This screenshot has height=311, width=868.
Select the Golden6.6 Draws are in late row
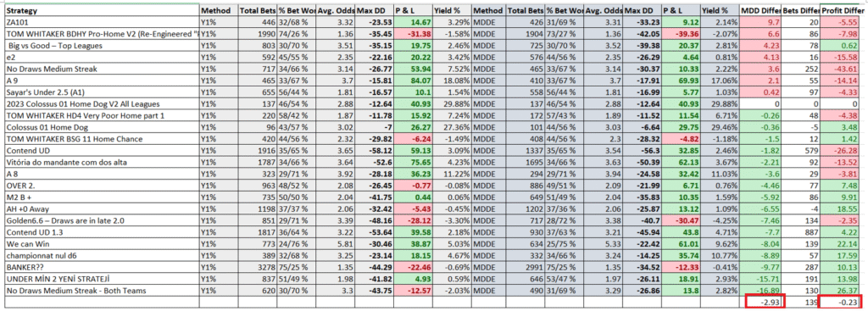[x=433, y=220]
